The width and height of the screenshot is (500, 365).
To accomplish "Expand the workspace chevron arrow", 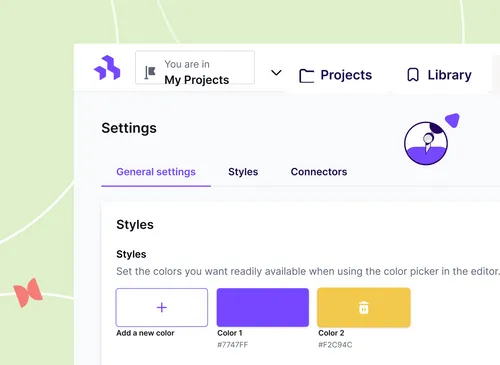I will (276, 72).
